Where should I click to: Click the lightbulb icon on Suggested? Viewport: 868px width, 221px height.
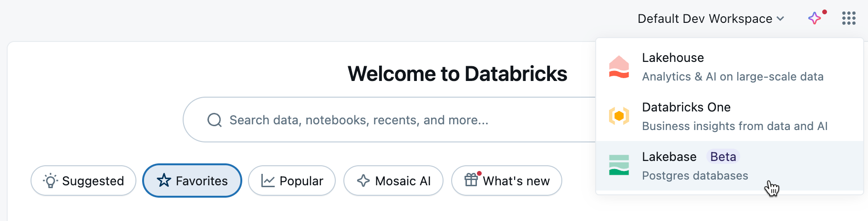click(x=50, y=181)
